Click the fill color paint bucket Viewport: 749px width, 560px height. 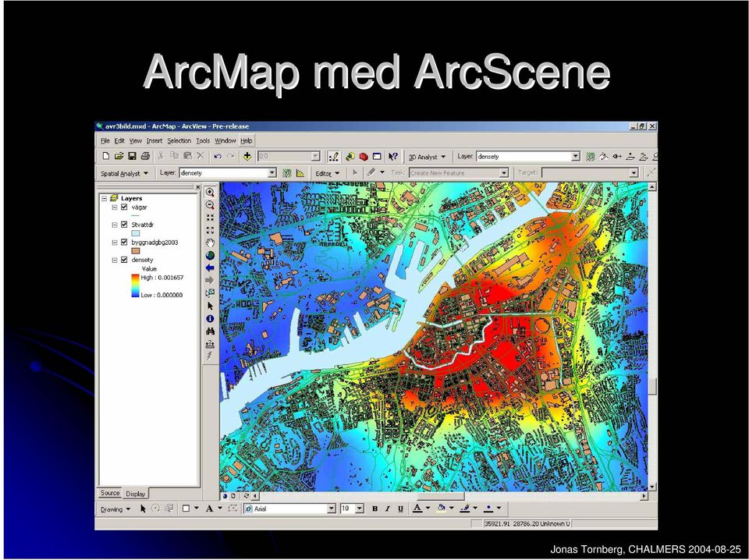[441, 509]
